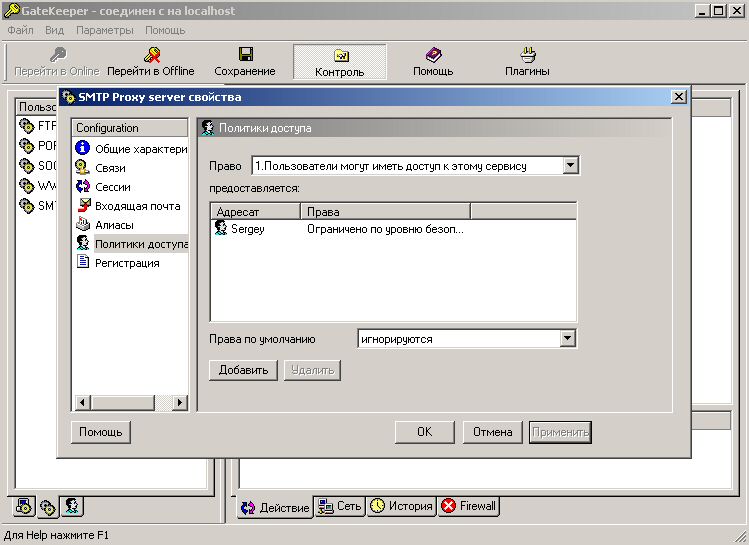Click the 'Ограничено по уровню безоп...' cell
Viewport: 749px width, 545px height.
tap(385, 229)
